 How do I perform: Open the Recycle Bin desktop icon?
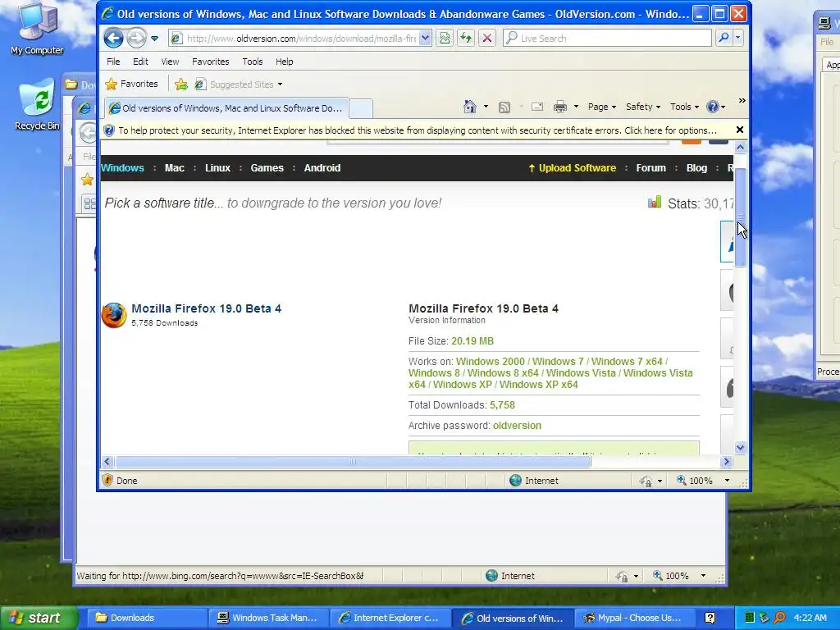click(x=36, y=104)
